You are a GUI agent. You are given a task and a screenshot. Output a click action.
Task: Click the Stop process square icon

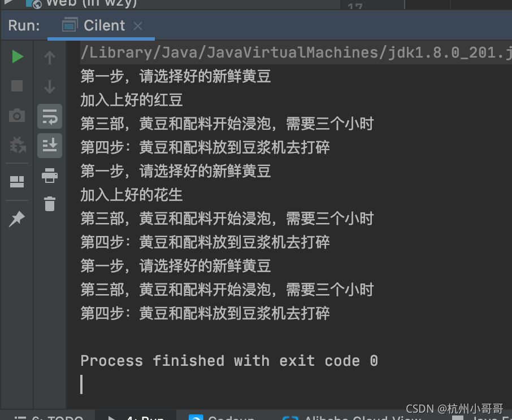[17, 86]
